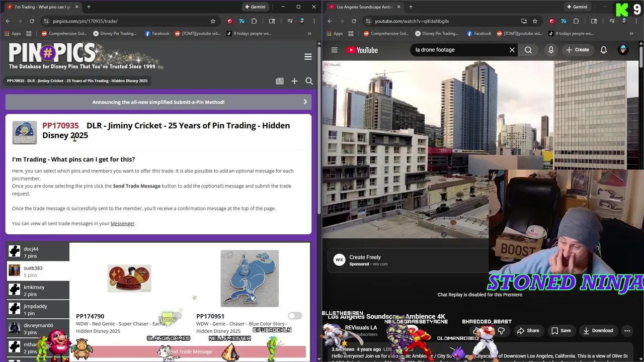Open Extensions puzzle icon in PinPics window

[254, 21]
